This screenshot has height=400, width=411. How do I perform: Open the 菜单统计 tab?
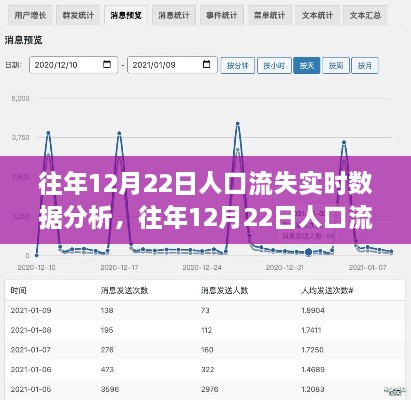pyautogui.click(x=269, y=15)
